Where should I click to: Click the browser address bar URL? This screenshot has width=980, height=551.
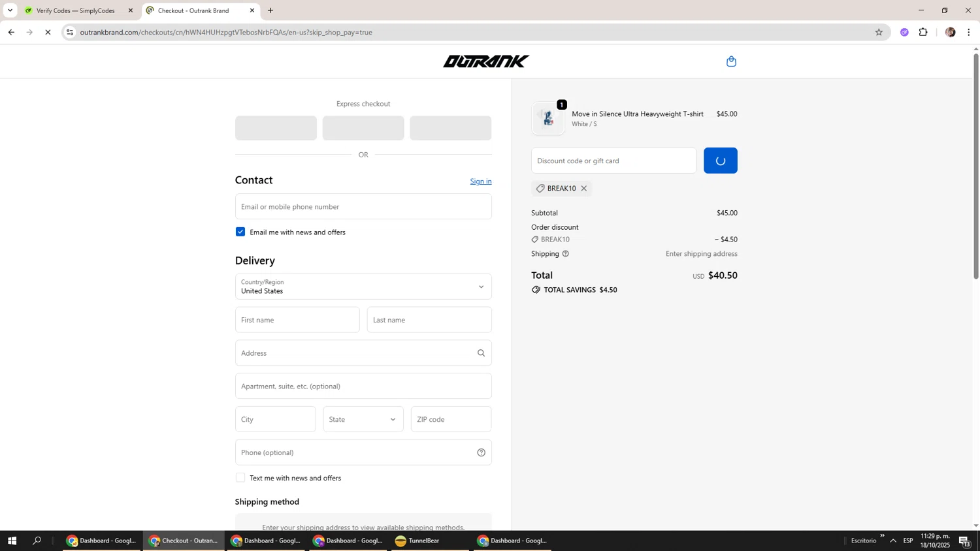click(x=226, y=32)
